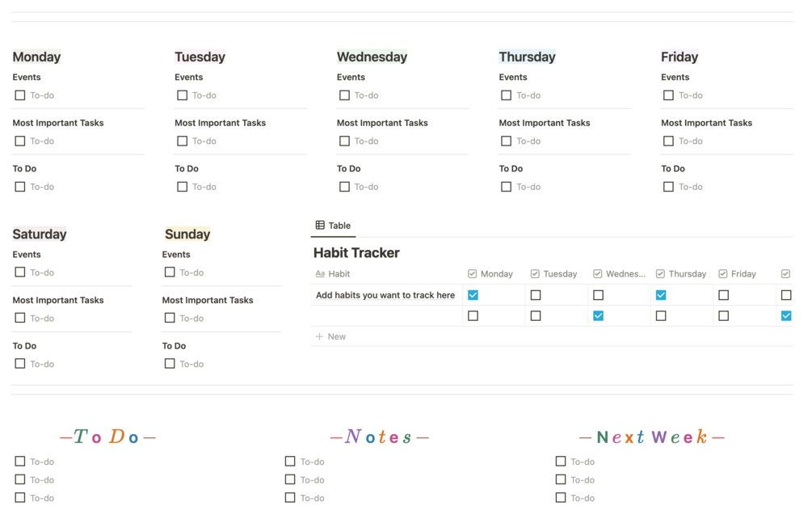Uncheck Monday for the first habit row

point(473,295)
